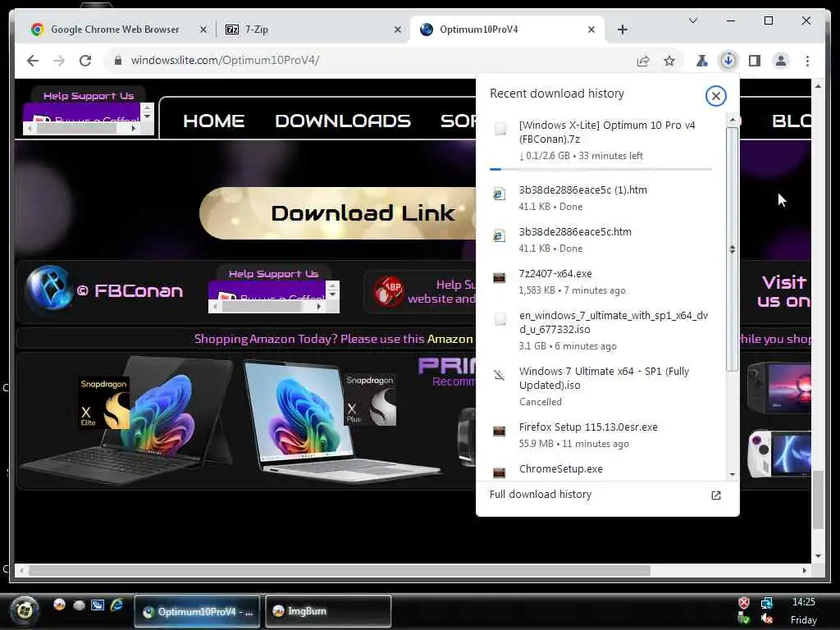The image size is (840, 630).
Task: Click the FBConan logo link
Action: 104,290
